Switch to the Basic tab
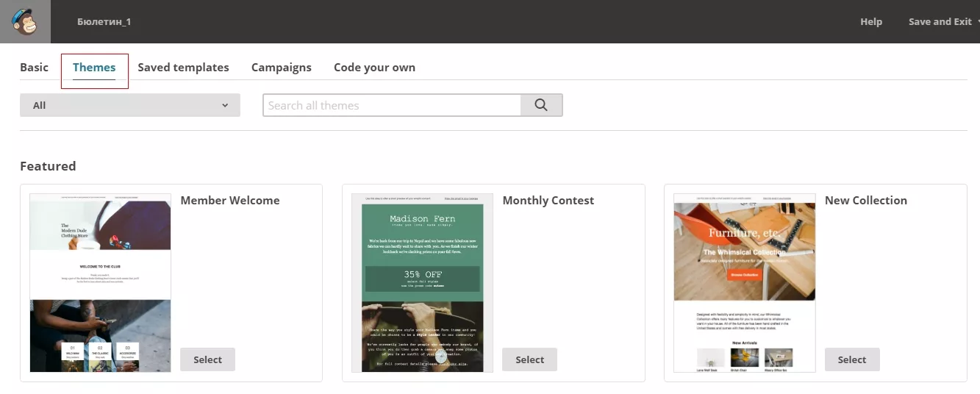This screenshot has width=980, height=394. coord(34,67)
